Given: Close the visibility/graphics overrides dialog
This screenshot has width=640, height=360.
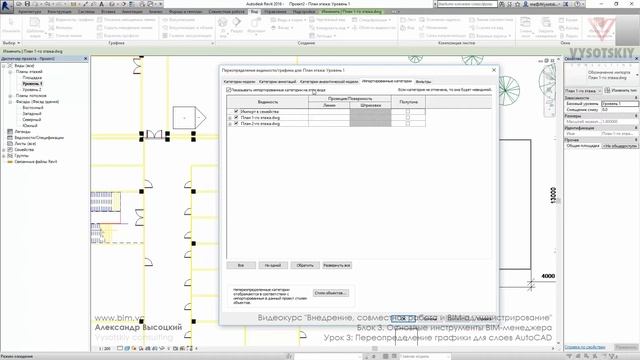Looking at the screenshot, I should [x=494, y=70].
